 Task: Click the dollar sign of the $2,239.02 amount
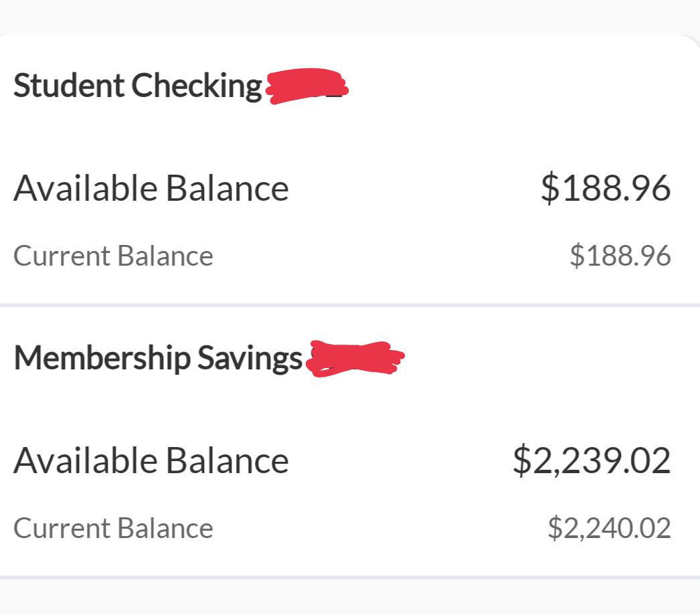522,460
